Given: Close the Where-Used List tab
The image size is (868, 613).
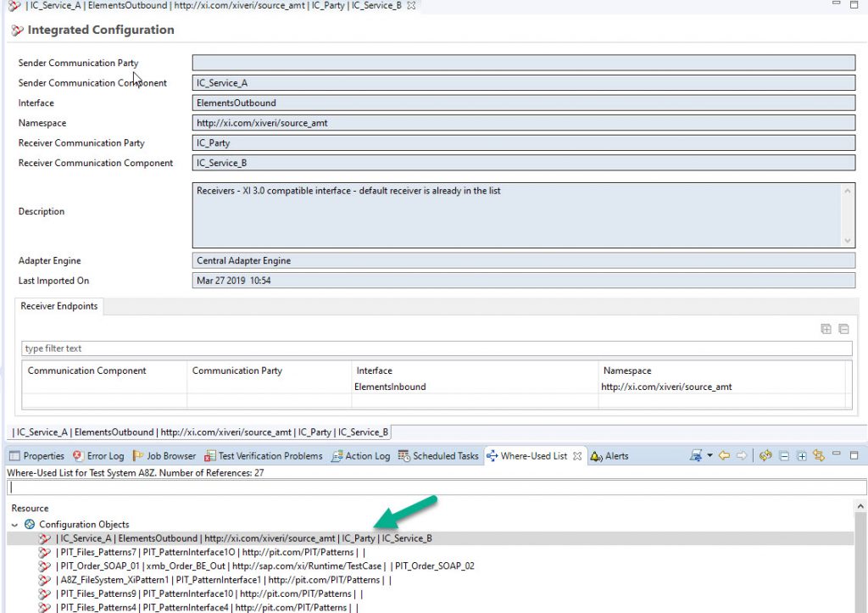Looking at the screenshot, I should click(x=577, y=456).
